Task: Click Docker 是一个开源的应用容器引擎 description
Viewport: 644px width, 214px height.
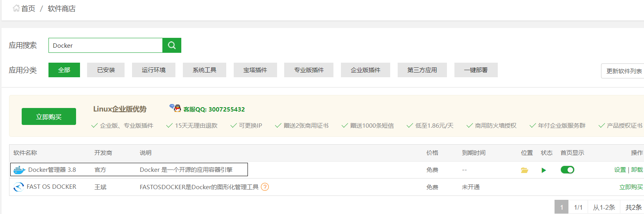Action: pos(186,170)
